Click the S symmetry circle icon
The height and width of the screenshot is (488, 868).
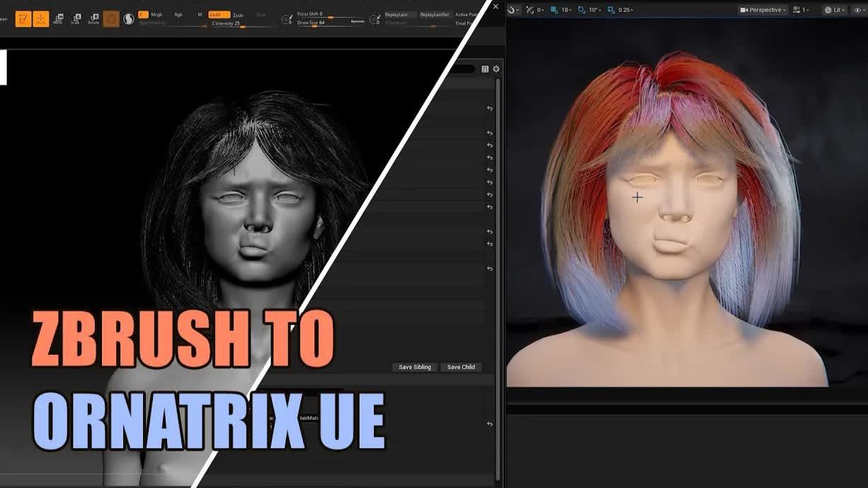click(x=287, y=20)
